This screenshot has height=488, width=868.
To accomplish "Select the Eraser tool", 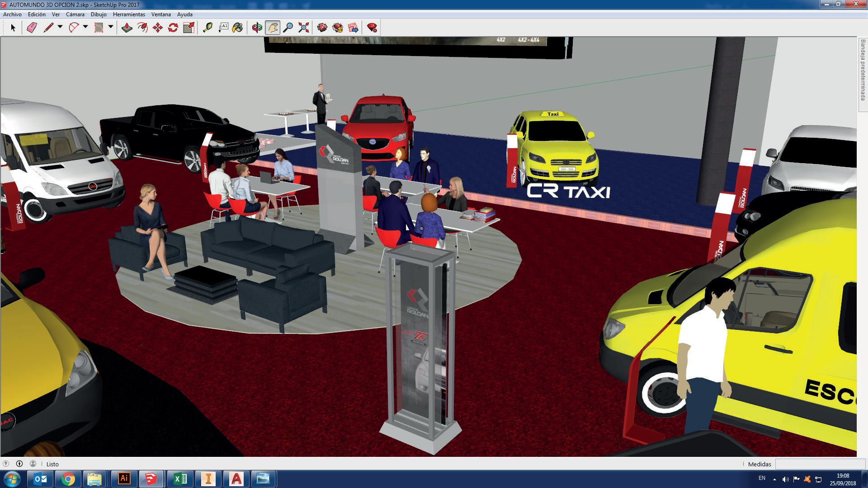I will (x=32, y=28).
